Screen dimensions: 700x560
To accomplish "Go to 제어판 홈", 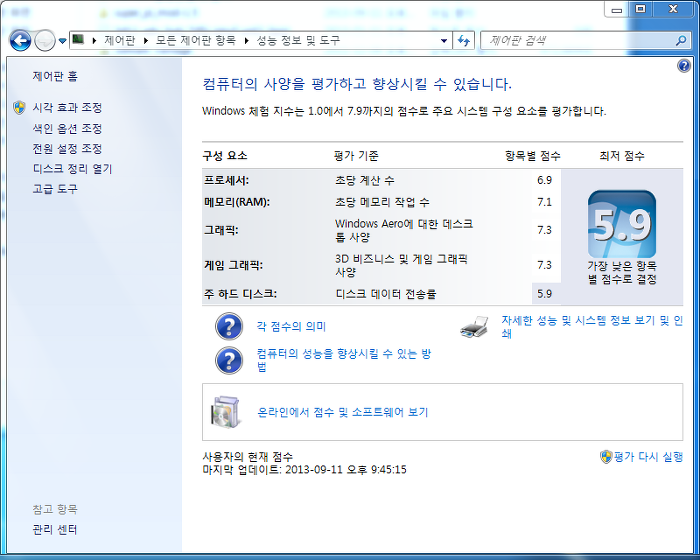I will point(55,76).
